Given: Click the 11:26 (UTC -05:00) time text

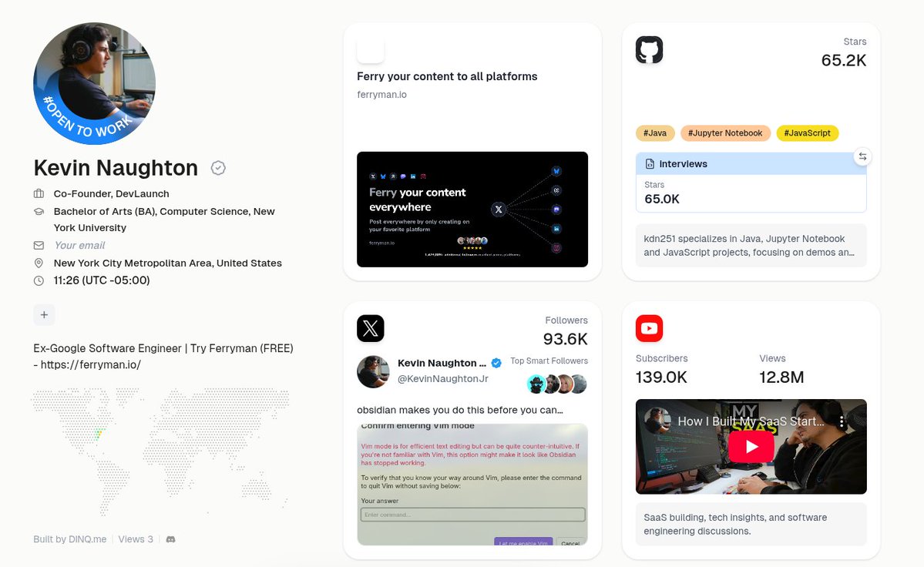Looking at the screenshot, I should [x=102, y=281].
